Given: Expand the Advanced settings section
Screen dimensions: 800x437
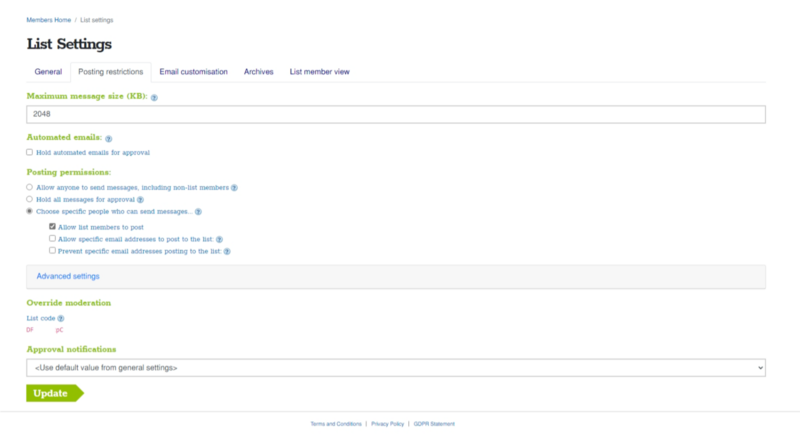Looking at the screenshot, I should [68, 276].
